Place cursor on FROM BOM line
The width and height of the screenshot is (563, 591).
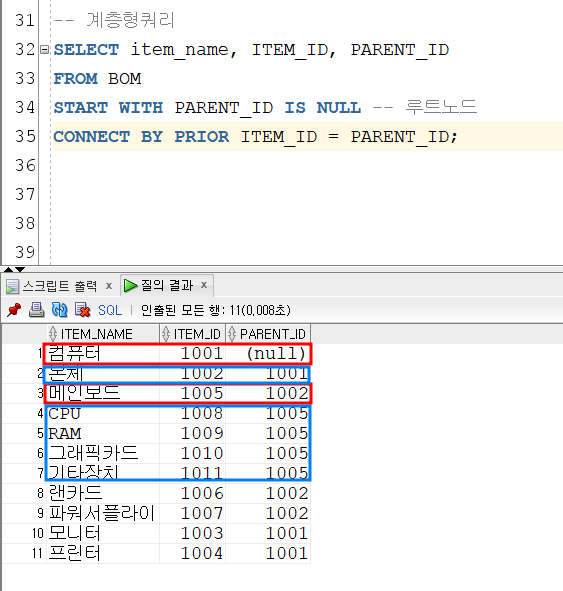point(97,79)
